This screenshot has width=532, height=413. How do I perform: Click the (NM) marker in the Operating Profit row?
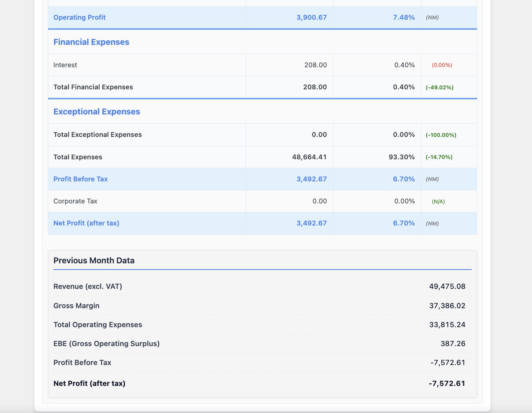click(432, 17)
